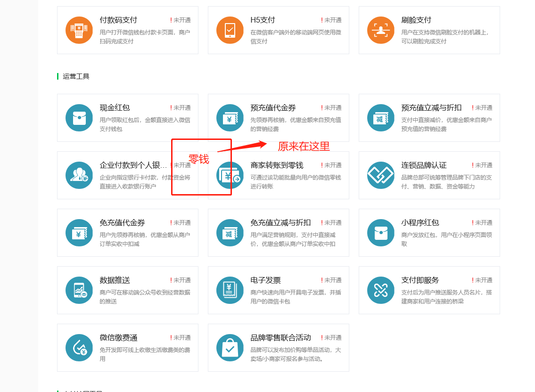This screenshot has height=392, width=535.
Task: Click the 数据推送 chart icon
Action: 79,290
